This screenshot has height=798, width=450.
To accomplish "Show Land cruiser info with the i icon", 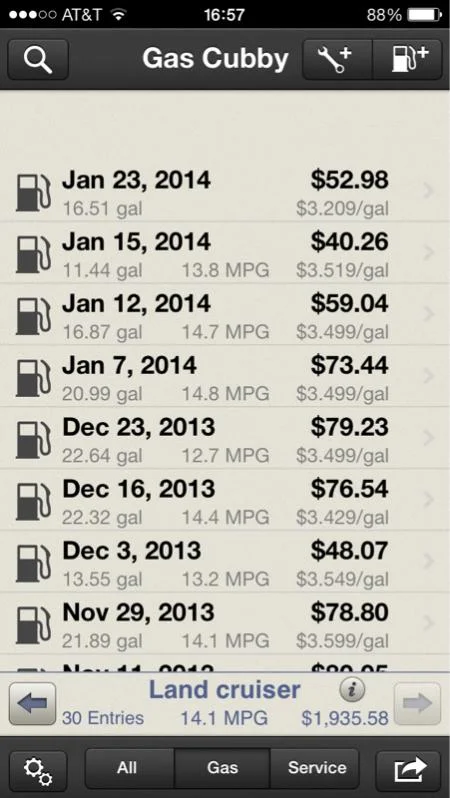I will point(352,690).
